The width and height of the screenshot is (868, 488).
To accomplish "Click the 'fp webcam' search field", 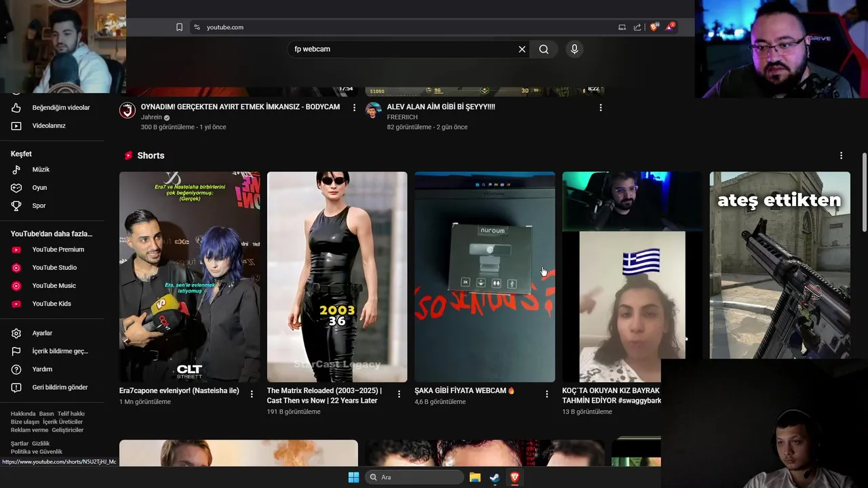I will [403, 49].
